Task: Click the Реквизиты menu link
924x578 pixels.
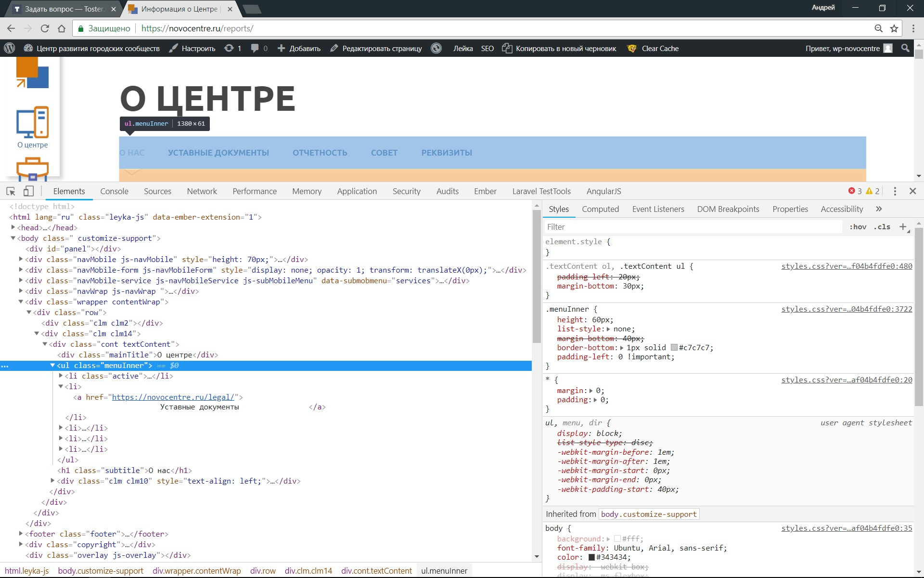Action: tap(447, 153)
